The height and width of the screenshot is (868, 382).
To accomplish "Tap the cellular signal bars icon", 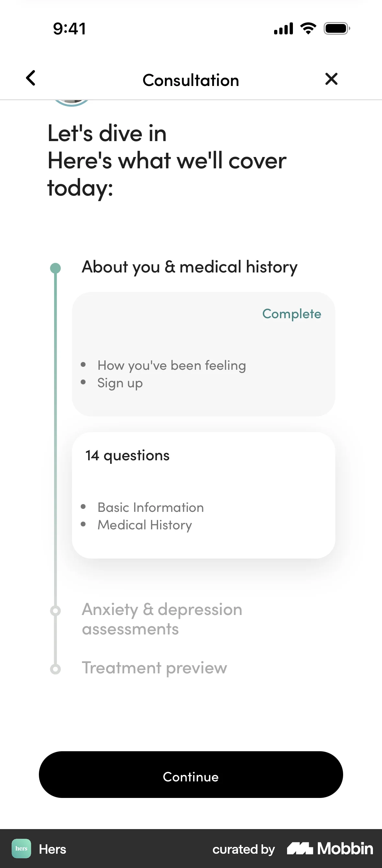I will coord(284,29).
